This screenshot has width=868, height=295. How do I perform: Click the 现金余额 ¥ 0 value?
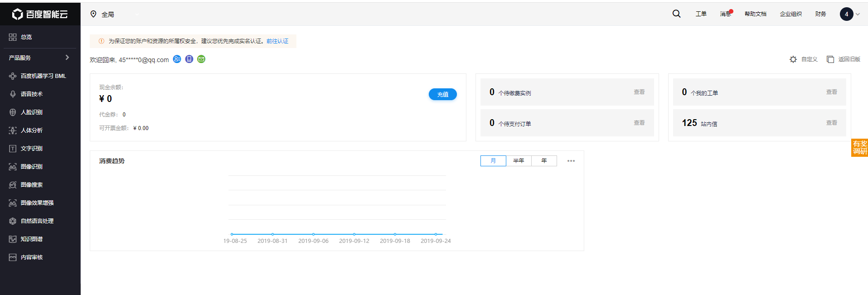[106, 99]
